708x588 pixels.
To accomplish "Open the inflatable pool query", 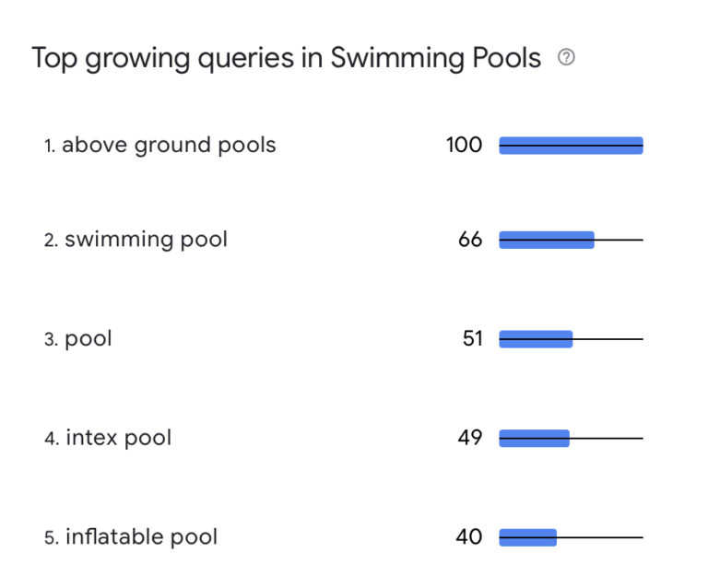I will click(141, 536).
